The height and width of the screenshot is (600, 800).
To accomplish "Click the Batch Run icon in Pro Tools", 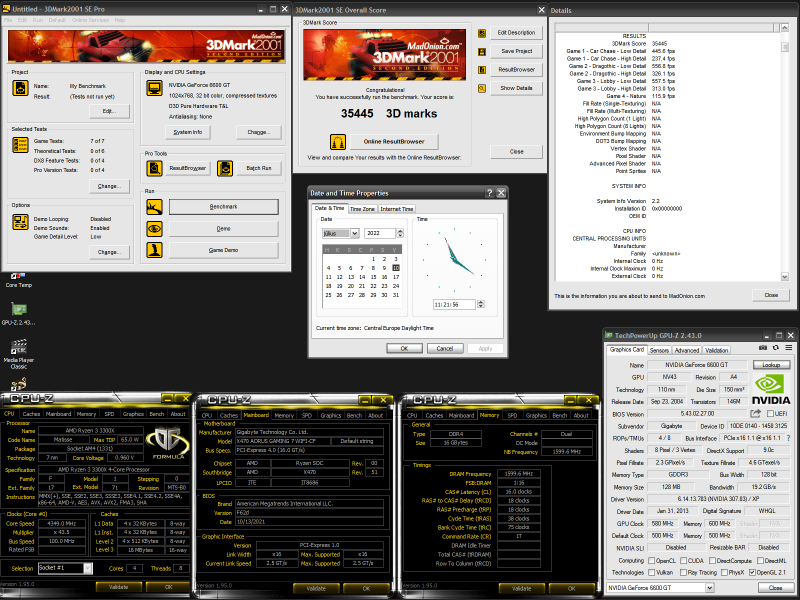I will (x=225, y=168).
